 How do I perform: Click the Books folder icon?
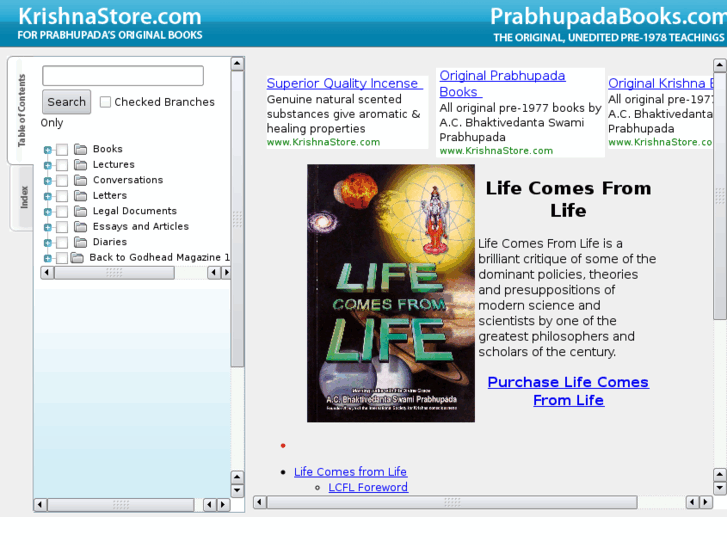pyautogui.click(x=81, y=149)
